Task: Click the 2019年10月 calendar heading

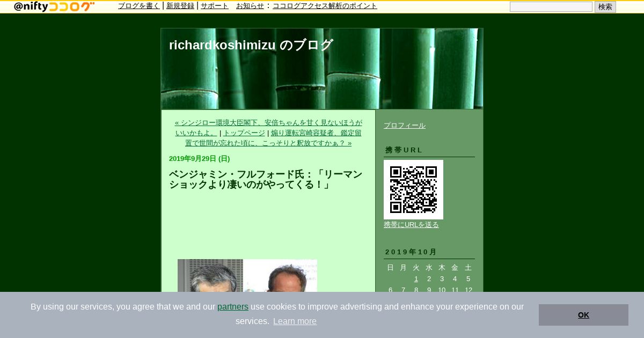Action: coord(411,252)
